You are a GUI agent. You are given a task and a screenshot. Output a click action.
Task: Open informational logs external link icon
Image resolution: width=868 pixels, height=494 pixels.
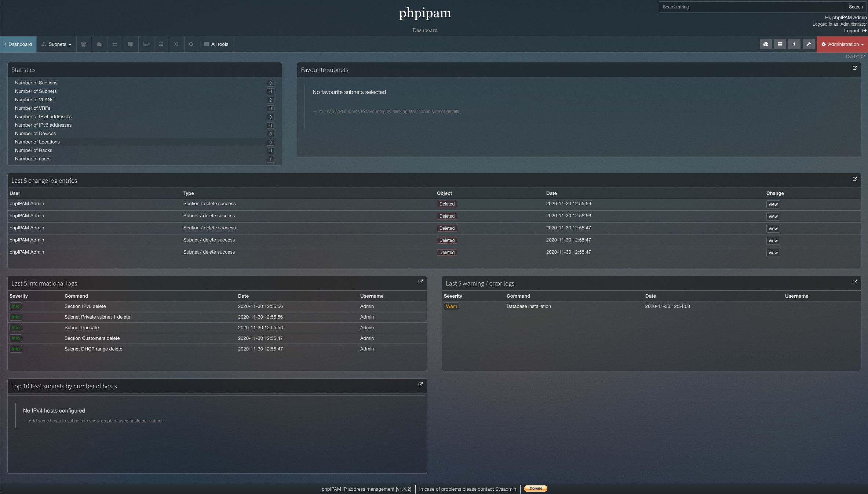(x=420, y=281)
